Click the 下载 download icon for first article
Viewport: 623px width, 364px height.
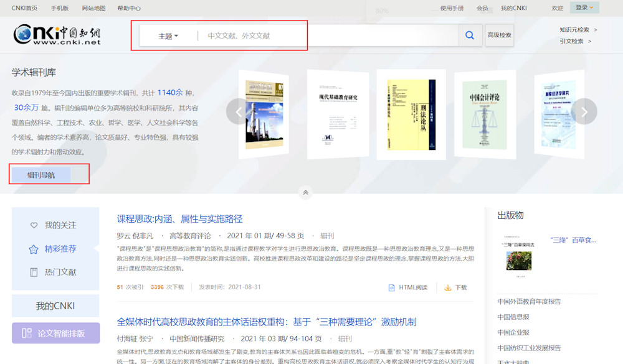click(447, 287)
